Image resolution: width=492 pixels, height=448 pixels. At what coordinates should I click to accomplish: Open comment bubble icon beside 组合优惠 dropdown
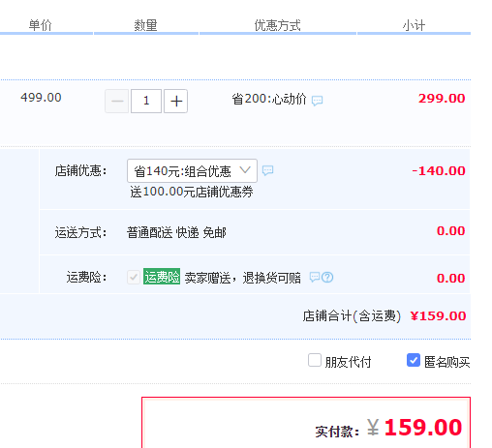pyautogui.click(x=267, y=170)
